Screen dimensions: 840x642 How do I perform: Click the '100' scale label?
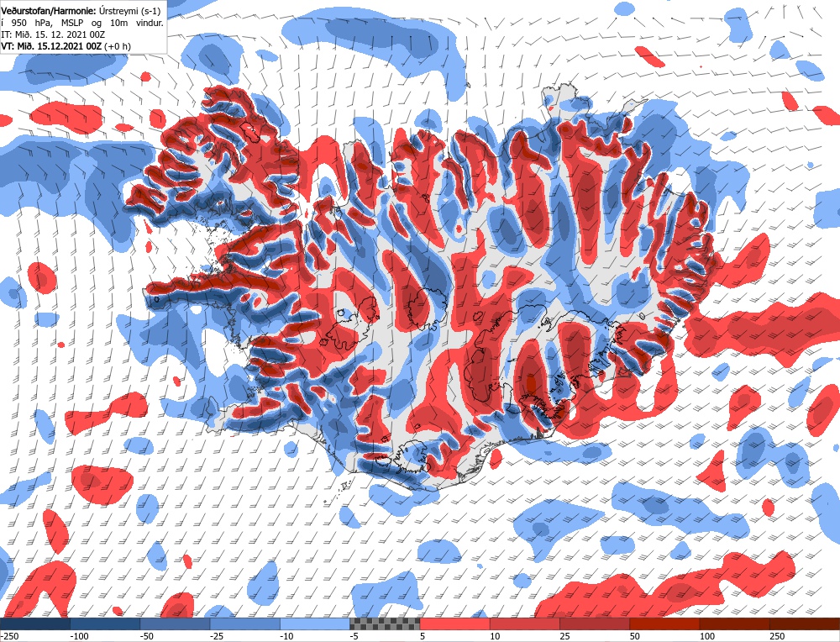point(706,636)
